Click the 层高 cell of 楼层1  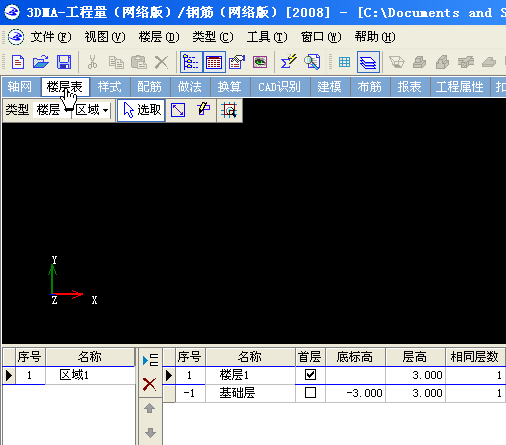tap(415, 375)
